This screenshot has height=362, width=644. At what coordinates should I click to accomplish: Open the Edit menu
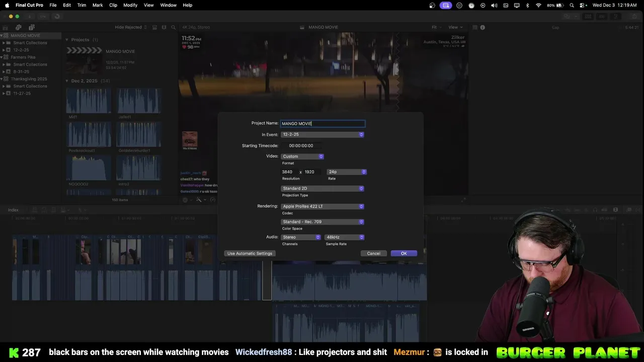coord(67,5)
